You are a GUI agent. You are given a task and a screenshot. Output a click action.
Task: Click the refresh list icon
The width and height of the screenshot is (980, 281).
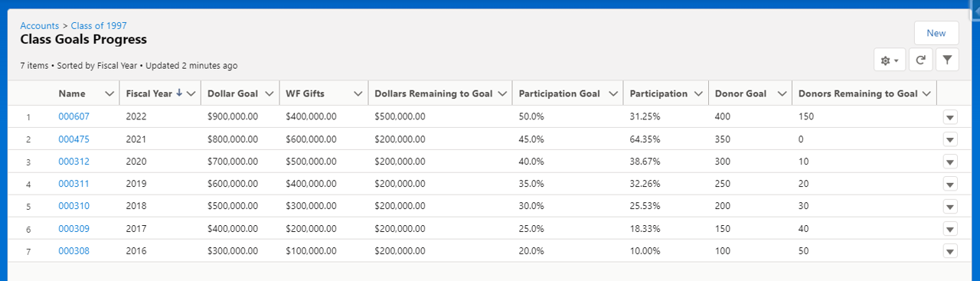(x=920, y=60)
